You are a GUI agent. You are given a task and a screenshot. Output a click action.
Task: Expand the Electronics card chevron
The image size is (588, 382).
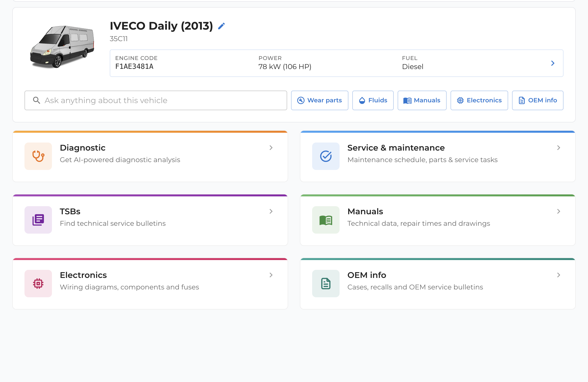point(271,275)
